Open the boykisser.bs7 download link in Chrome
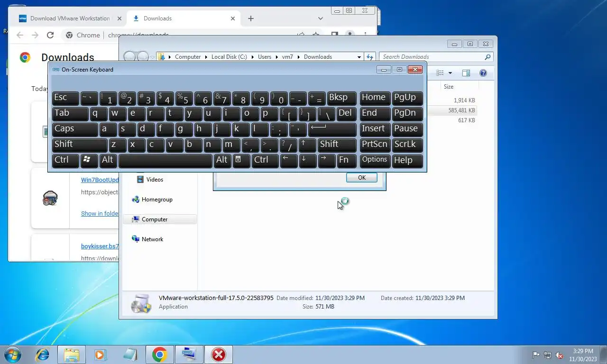The width and height of the screenshot is (607, 364). 100,246
